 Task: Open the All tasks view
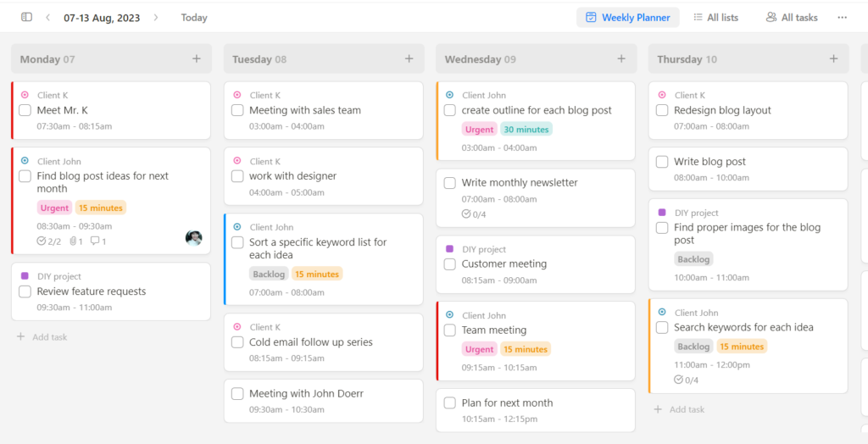click(x=792, y=17)
